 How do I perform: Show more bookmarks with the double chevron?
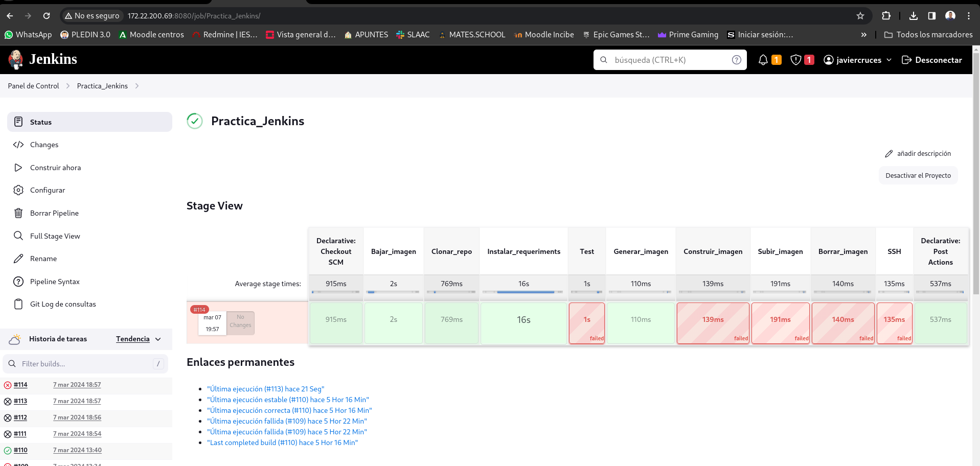[864, 35]
